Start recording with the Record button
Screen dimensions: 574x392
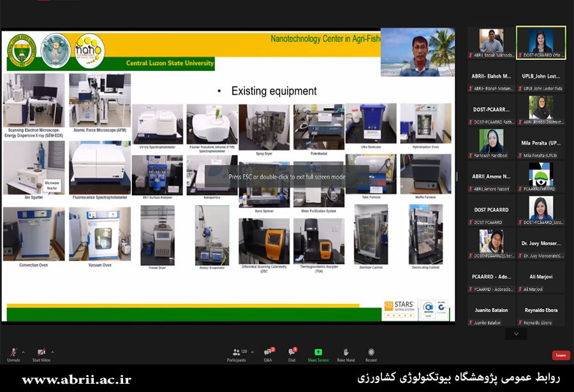pyautogui.click(x=371, y=354)
